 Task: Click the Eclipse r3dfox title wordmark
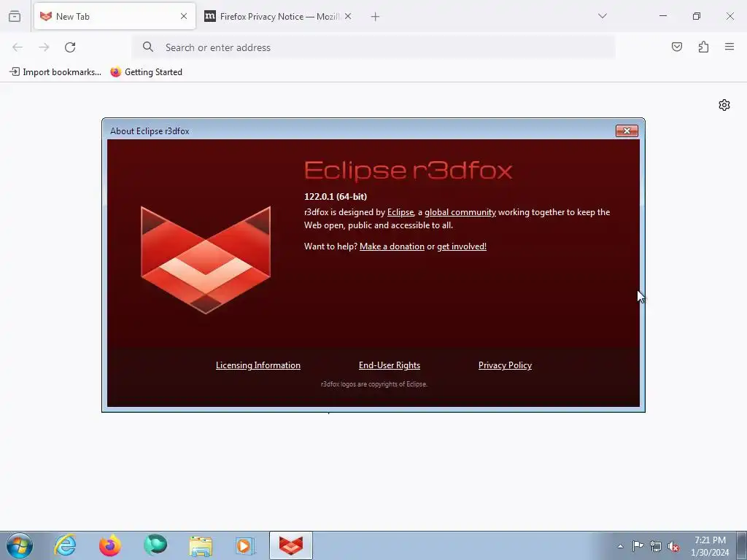pos(409,171)
